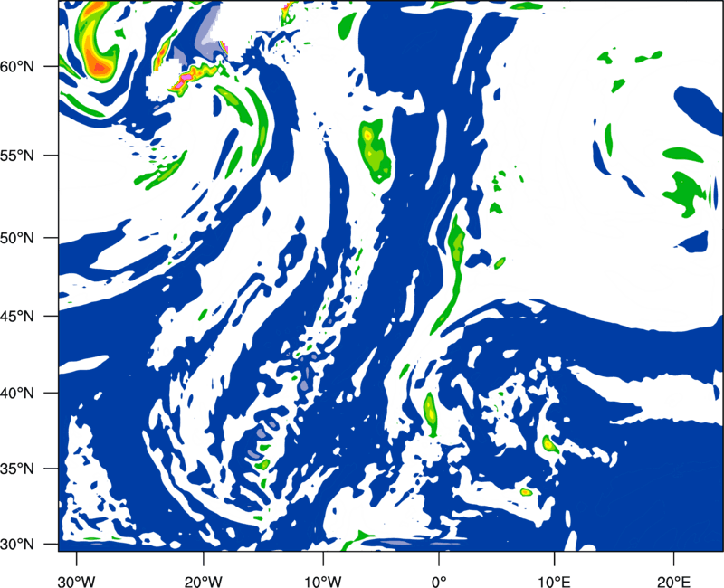Click the 0° longitude label
The width and height of the screenshot is (724, 588).
pyautogui.click(x=439, y=582)
